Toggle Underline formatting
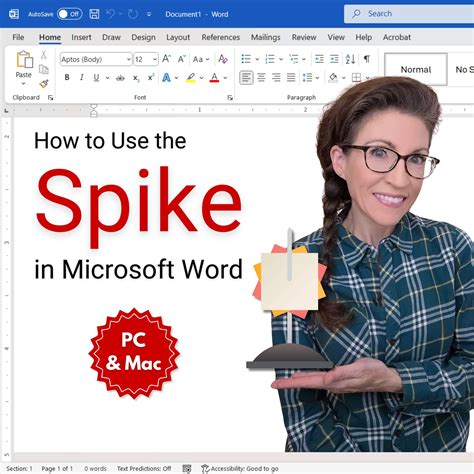This screenshot has width=474, height=474. coord(96,78)
